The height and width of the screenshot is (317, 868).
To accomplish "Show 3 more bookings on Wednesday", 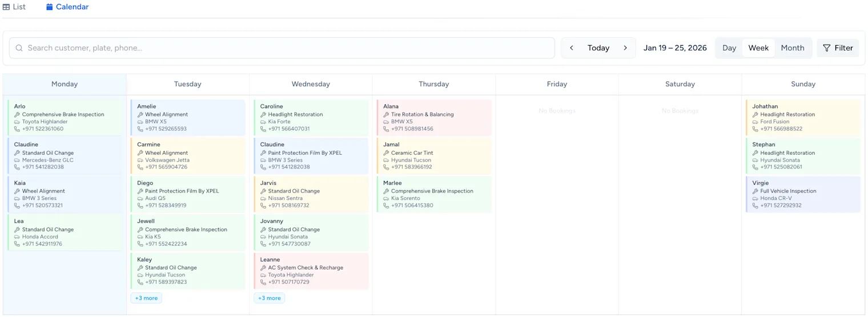I will [x=270, y=298].
